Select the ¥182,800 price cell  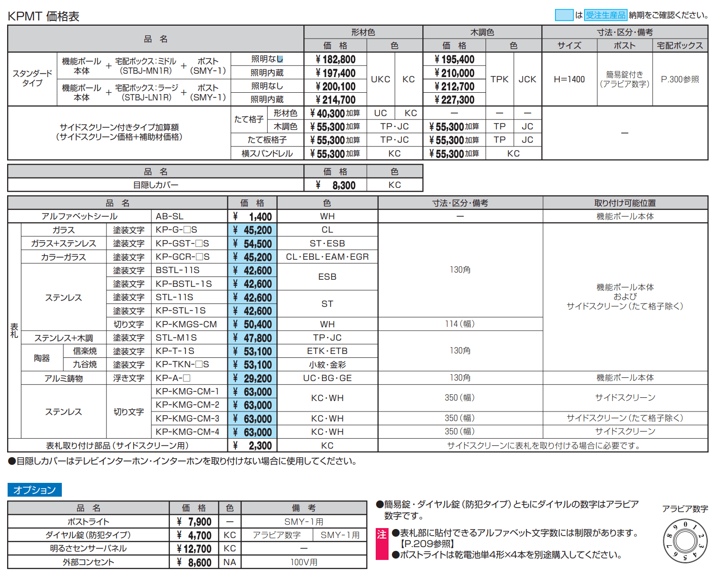point(335,59)
